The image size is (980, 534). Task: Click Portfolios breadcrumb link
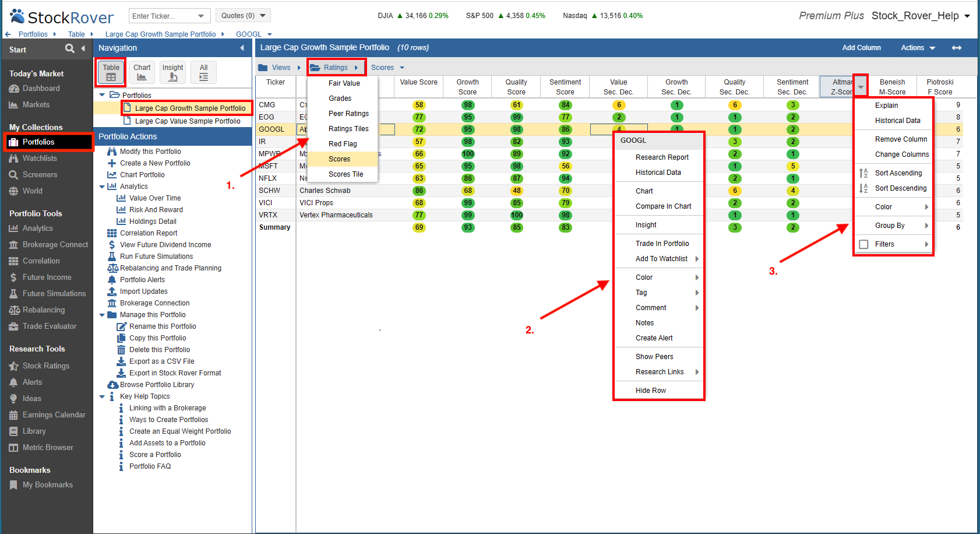point(33,34)
